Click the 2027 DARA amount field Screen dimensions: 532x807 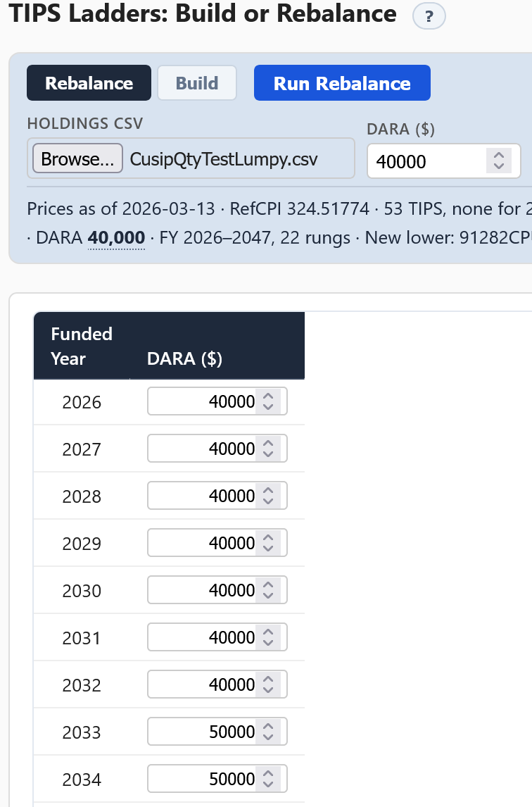coord(217,449)
